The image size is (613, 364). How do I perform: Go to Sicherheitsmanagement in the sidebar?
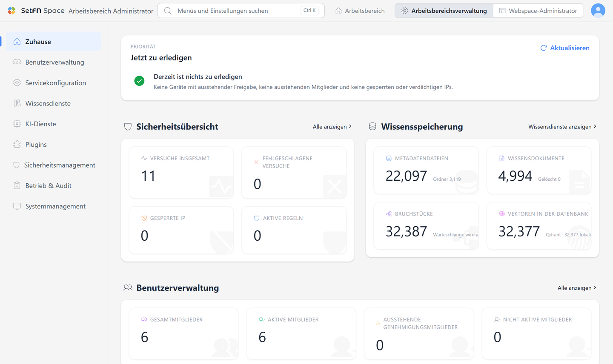click(54, 165)
